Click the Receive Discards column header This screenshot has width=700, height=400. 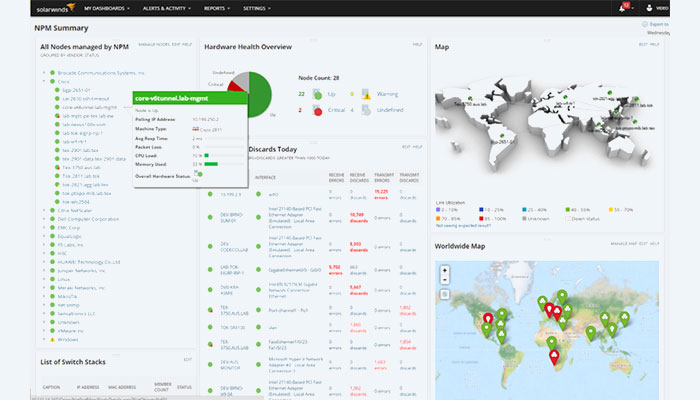tap(359, 178)
